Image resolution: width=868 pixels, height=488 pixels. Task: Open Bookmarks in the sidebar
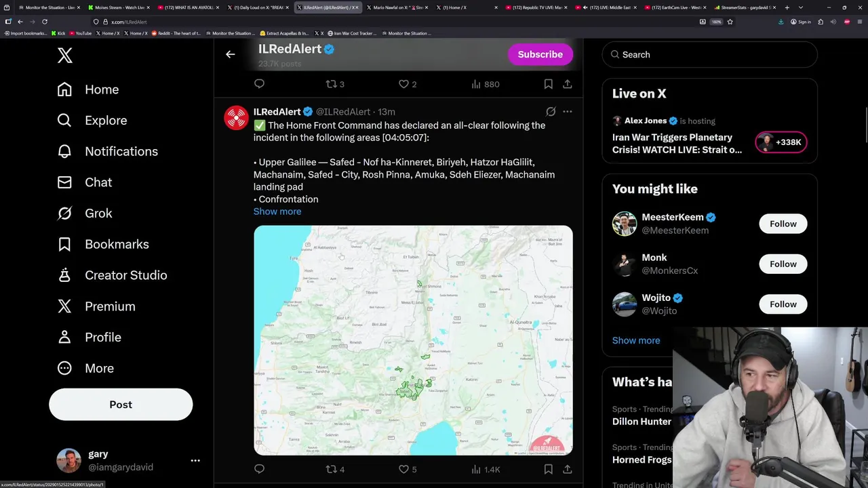(103, 244)
